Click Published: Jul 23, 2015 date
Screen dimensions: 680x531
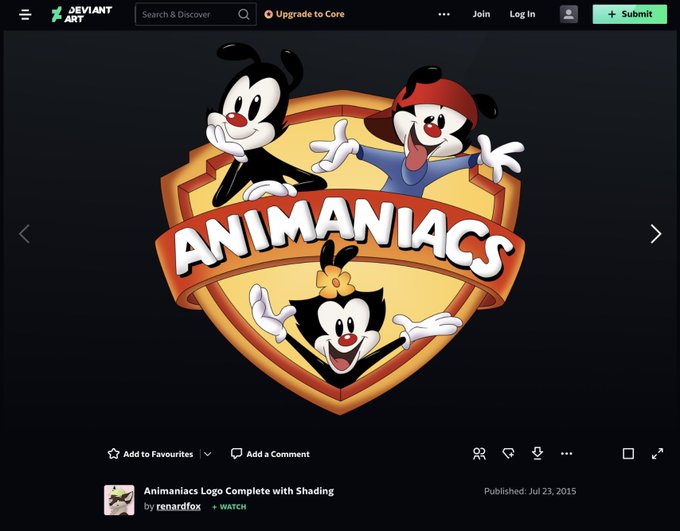tap(530, 491)
